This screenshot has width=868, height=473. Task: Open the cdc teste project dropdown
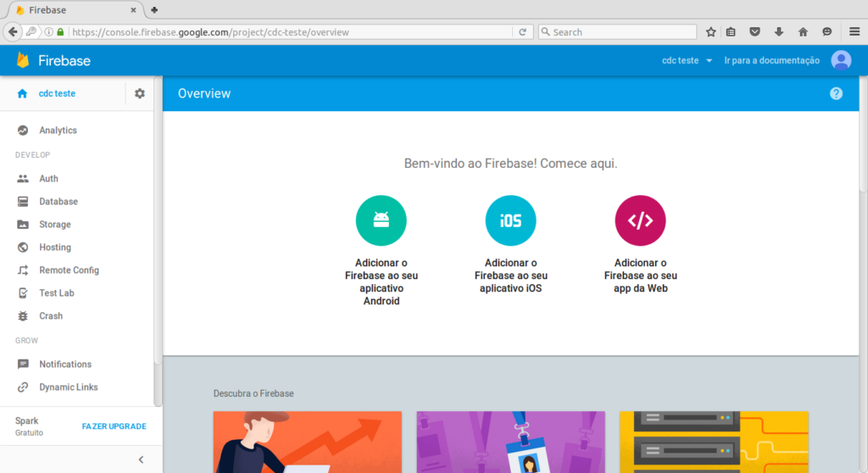point(687,60)
